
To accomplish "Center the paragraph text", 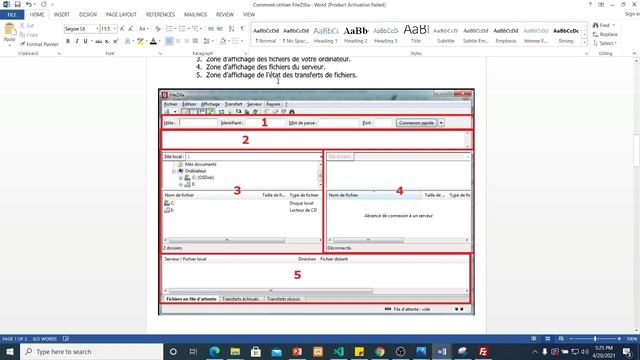I will 178,41.
